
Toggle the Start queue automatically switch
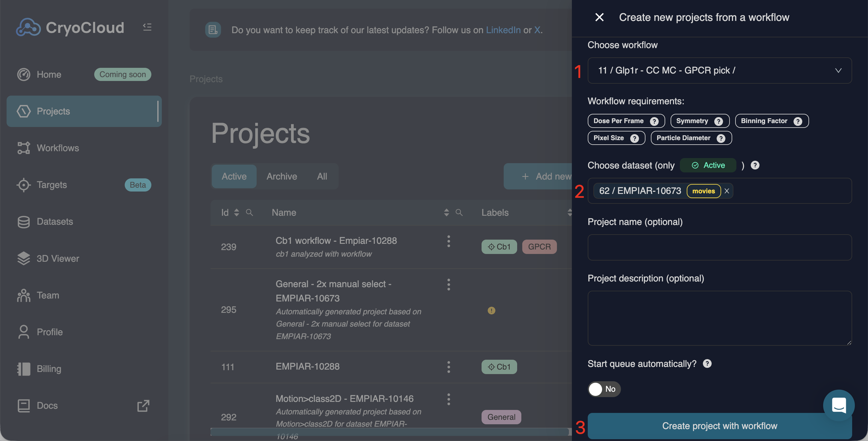(604, 389)
